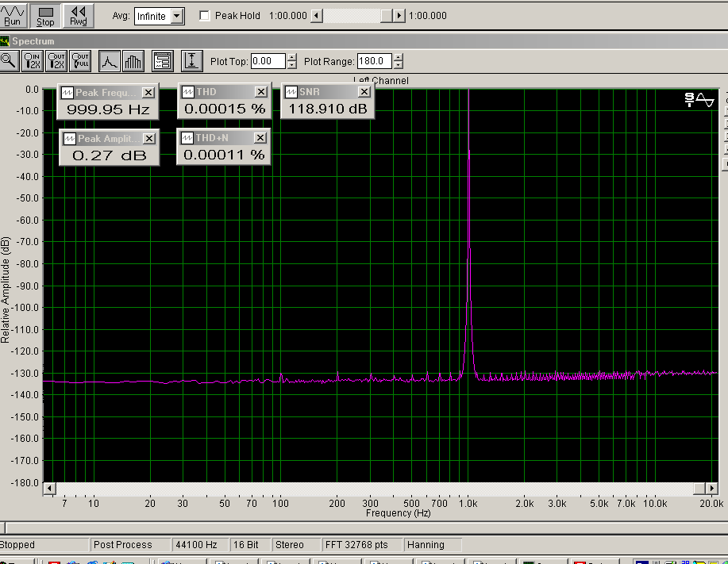
Task: Switch to line plot display icon
Action: tap(109, 60)
